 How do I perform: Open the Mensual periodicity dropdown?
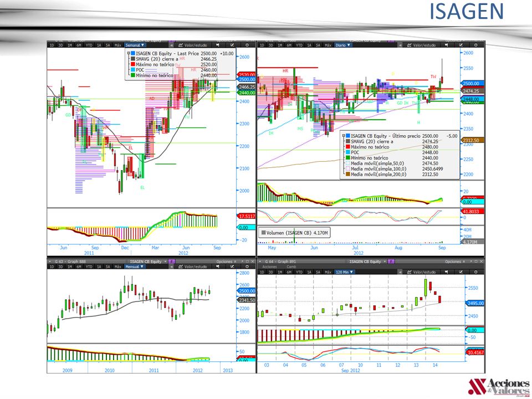[135, 267]
